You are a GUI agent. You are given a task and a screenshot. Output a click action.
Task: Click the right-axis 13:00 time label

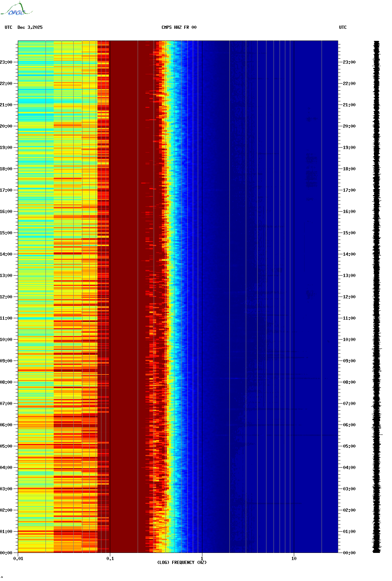[349, 276]
